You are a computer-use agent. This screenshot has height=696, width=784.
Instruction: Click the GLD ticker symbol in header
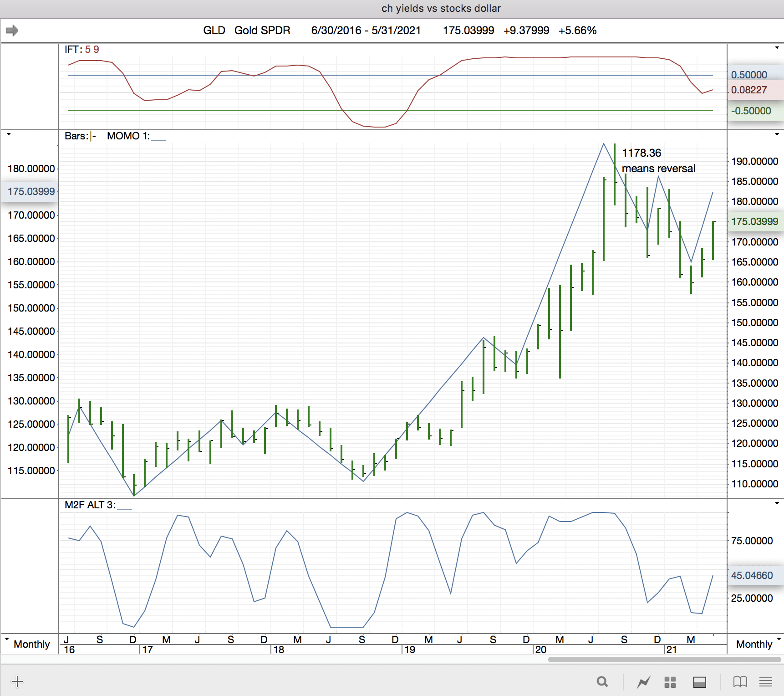pyautogui.click(x=214, y=31)
